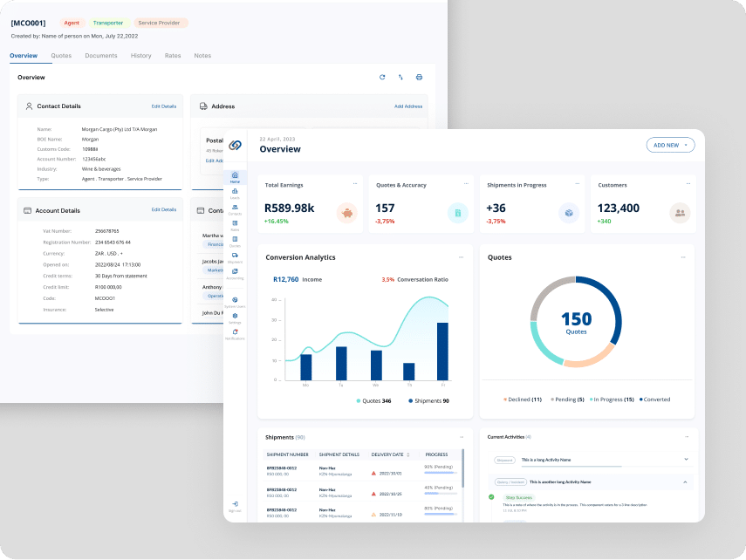This screenshot has height=560, width=746.
Task: Click the Add Address link
Action: click(x=407, y=106)
